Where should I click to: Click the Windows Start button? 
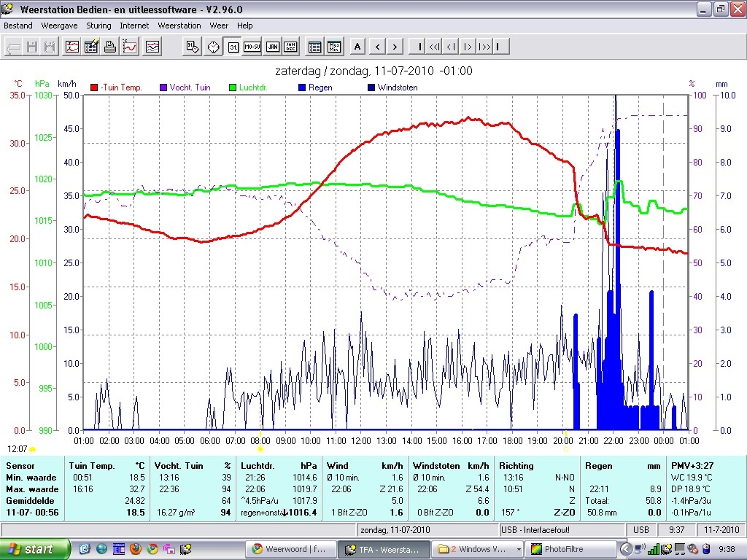[x=35, y=549]
